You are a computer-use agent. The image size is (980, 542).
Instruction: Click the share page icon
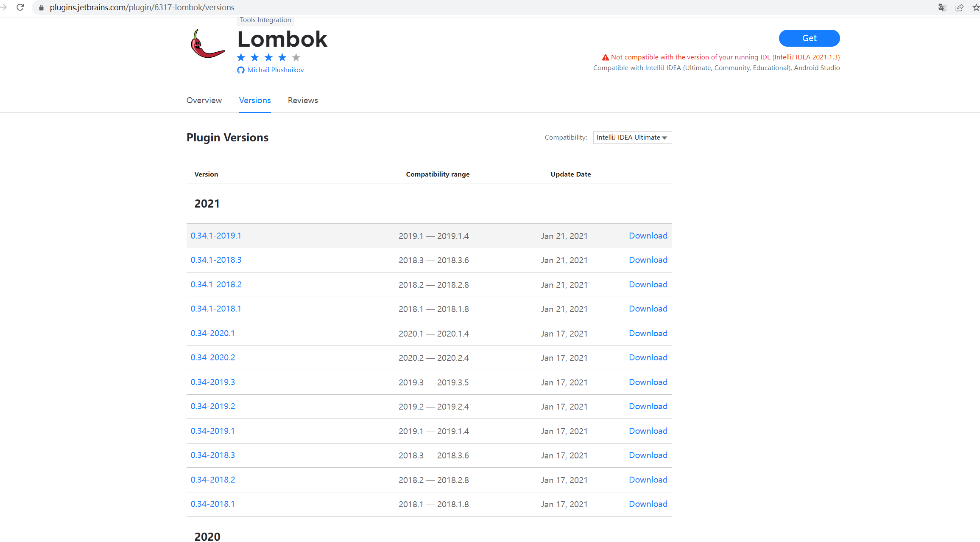(959, 7)
